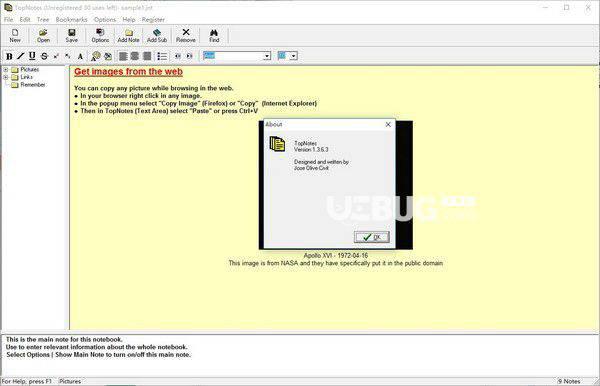Select the Remember note in tree
600x386 pixels.
click(33, 85)
